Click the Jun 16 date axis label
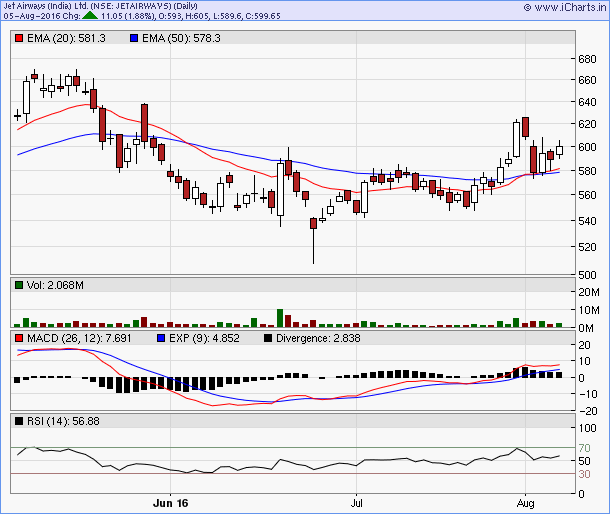 (170, 503)
